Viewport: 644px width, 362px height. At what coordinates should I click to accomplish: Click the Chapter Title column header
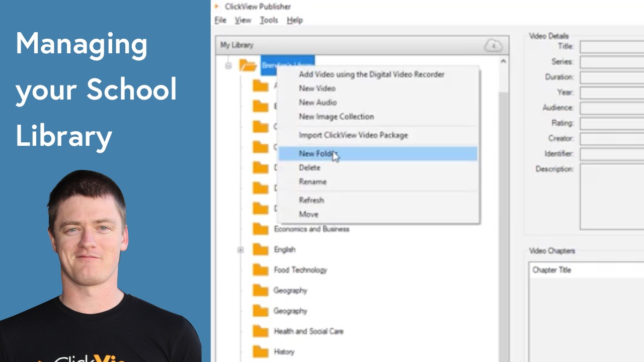click(x=586, y=270)
